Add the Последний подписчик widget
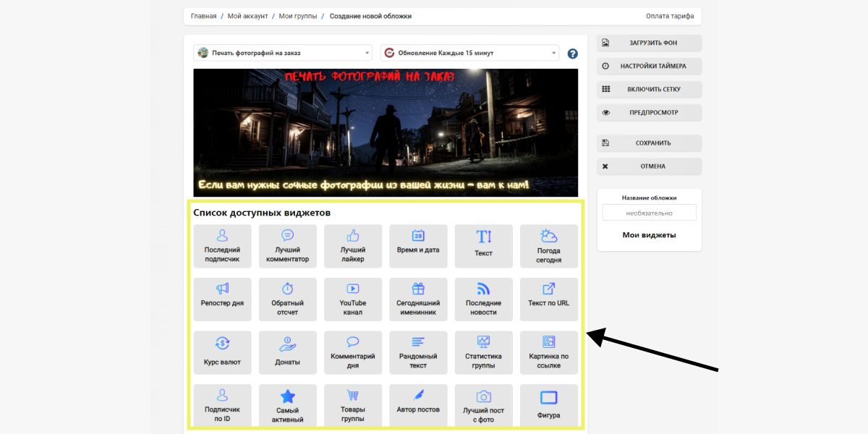Image resolution: width=868 pixels, height=434 pixels. coord(222,246)
